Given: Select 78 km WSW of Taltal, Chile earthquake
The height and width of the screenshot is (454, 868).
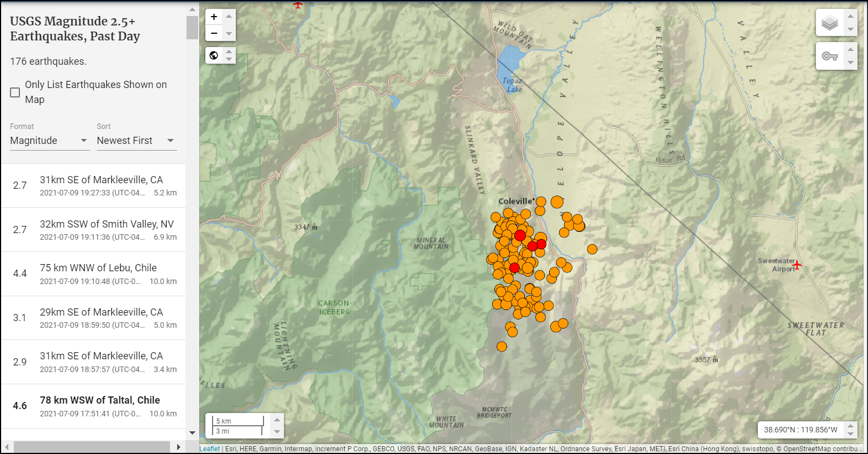Looking at the screenshot, I should pyautogui.click(x=93, y=406).
